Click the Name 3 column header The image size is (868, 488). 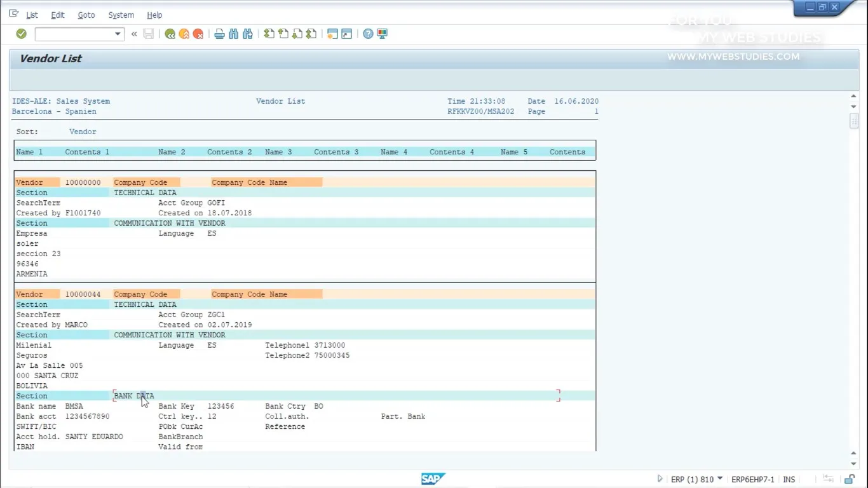click(278, 152)
